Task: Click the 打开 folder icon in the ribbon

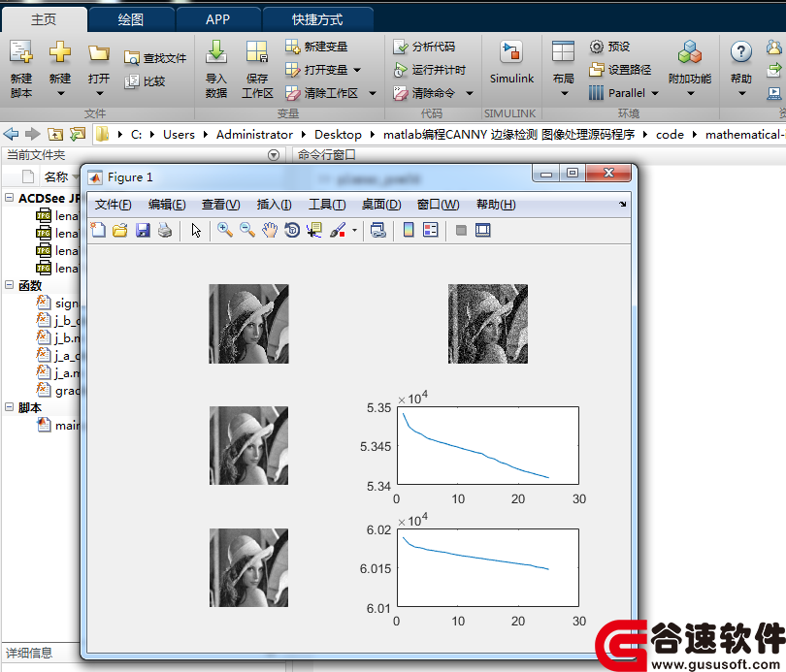Action: point(99,52)
